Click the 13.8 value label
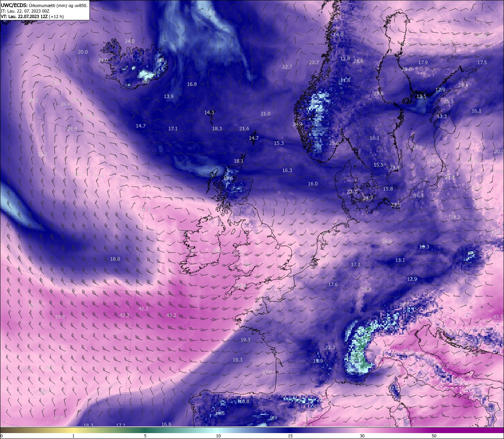Screen dimensions: 504x439 click(x=345, y=59)
